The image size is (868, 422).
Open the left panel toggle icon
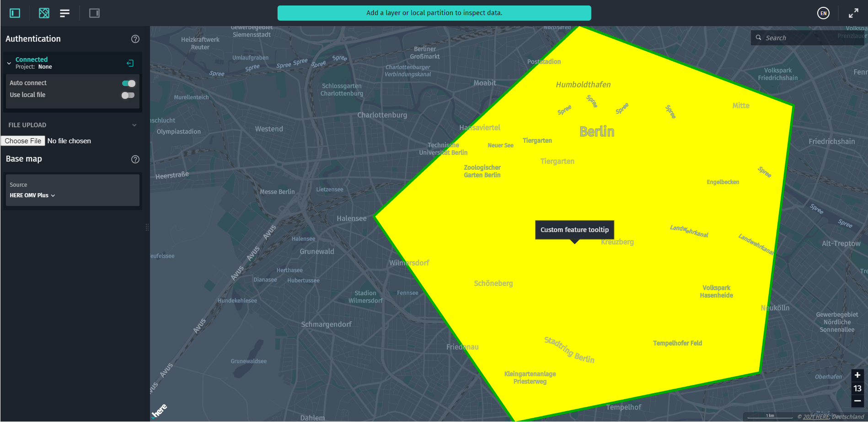pyautogui.click(x=14, y=13)
